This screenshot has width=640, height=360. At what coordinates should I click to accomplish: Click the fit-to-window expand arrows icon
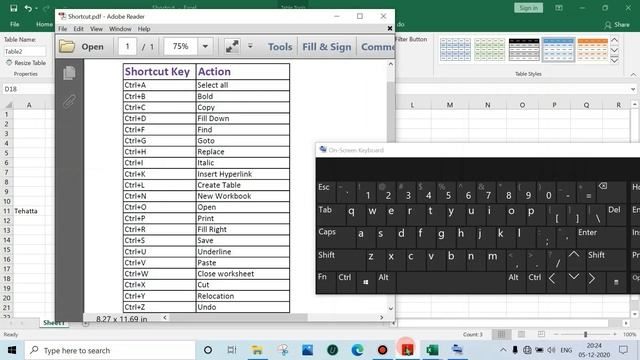tap(232, 47)
